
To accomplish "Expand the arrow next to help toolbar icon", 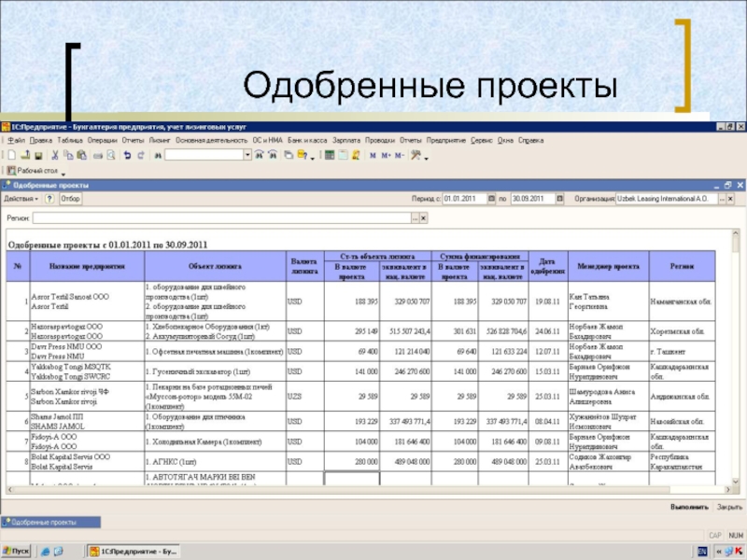I will (x=312, y=158).
